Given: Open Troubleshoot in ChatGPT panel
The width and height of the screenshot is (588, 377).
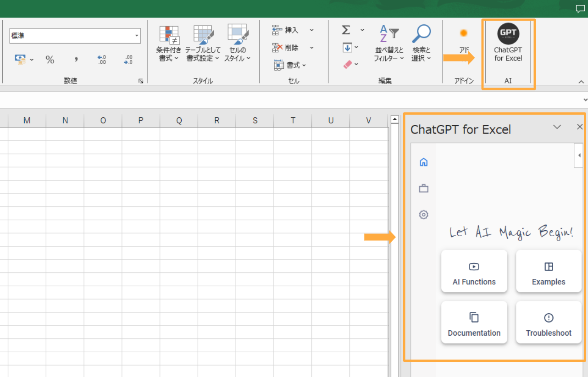Looking at the screenshot, I should [x=549, y=322].
